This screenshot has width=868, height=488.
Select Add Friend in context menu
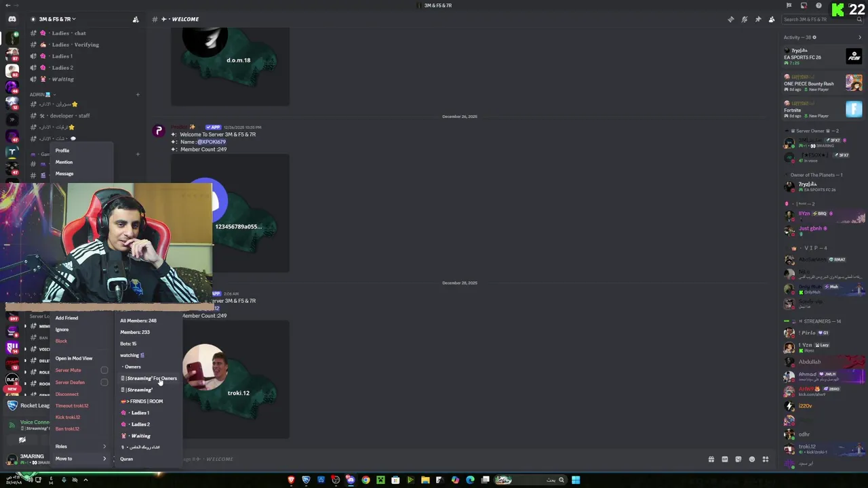[x=66, y=318]
